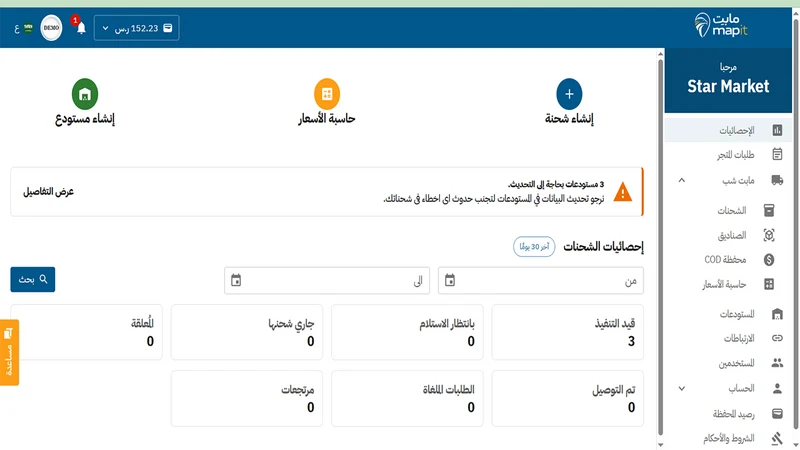The image size is (800, 450).
Task: Click the statistics chart icon in sidebar
Action: (x=777, y=130)
